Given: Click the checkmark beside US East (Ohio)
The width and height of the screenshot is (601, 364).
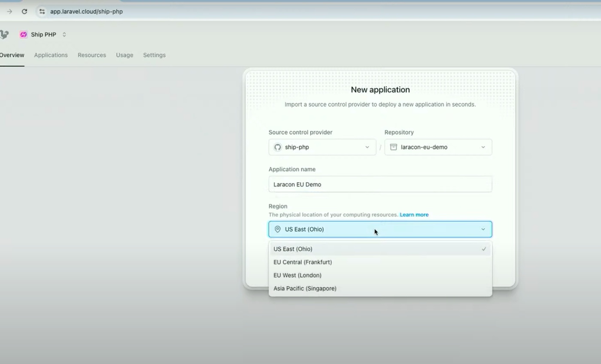Looking at the screenshot, I should click(484, 249).
